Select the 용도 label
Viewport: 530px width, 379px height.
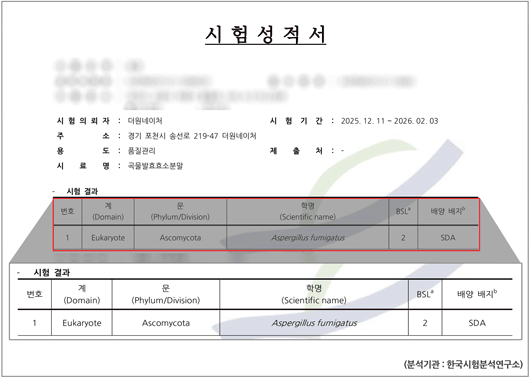(83, 151)
